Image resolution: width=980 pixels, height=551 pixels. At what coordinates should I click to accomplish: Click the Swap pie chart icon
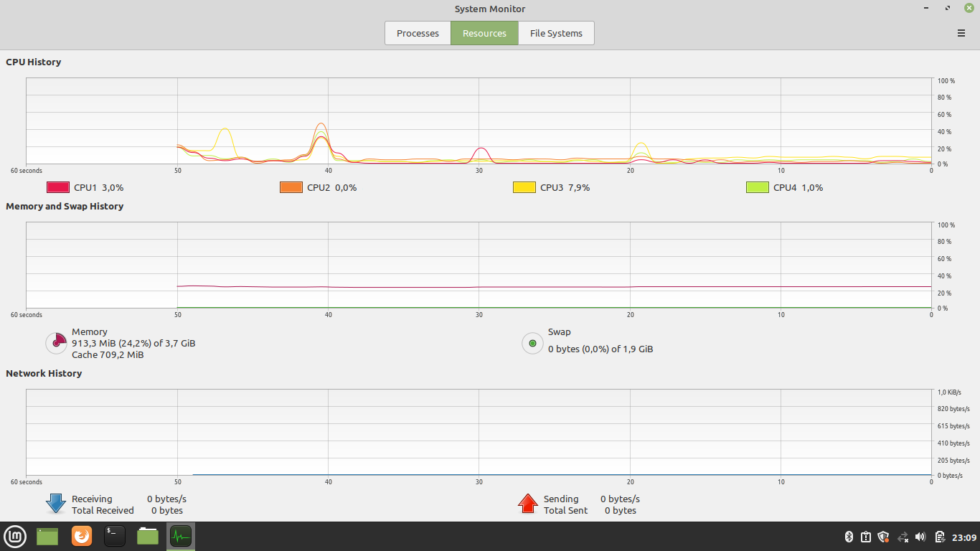coord(532,343)
